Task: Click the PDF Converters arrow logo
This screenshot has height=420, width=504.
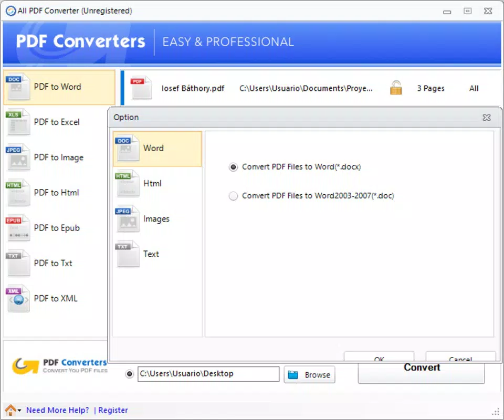Action: (x=25, y=366)
